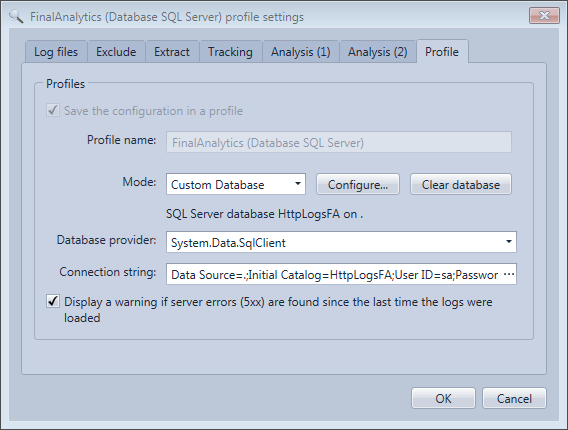This screenshot has height=430, width=568.
Task: Open the Exclude tab
Action: coord(116,52)
